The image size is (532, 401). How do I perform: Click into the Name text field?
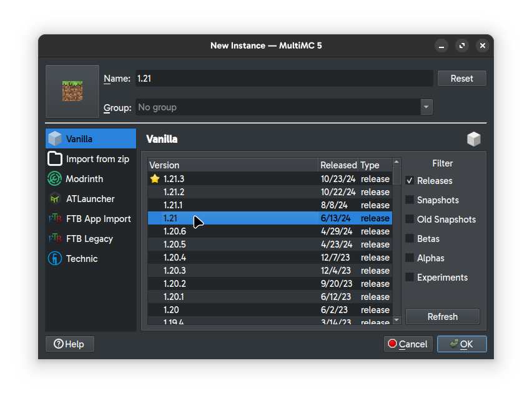point(283,79)
